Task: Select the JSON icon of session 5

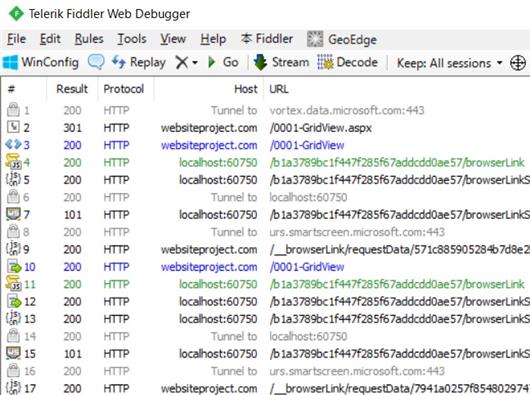Action: (x=13, y=179)
